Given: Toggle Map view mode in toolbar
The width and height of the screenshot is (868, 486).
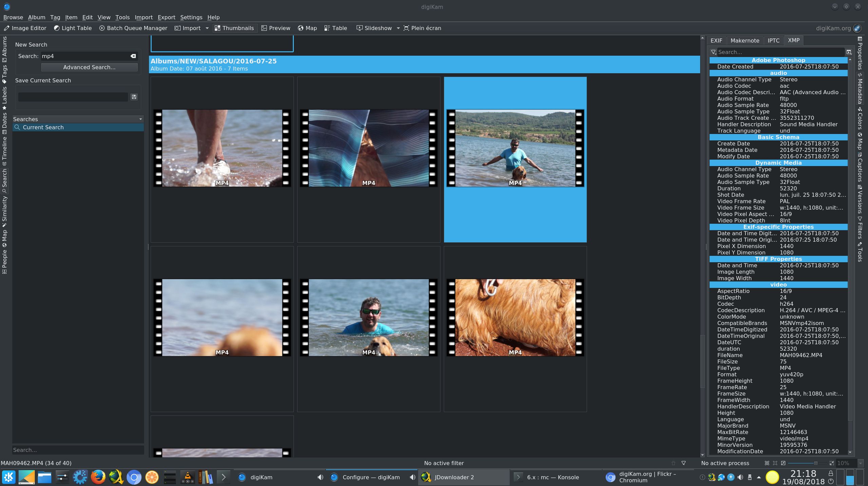Looking at the screenshot, I should point(307,28).
